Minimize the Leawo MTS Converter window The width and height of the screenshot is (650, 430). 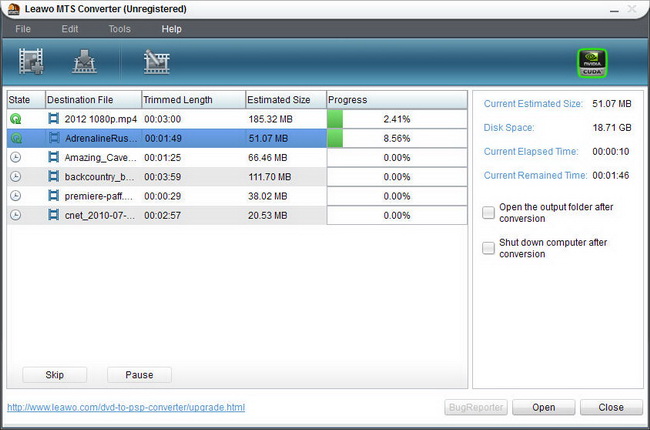tap(614, 10)
